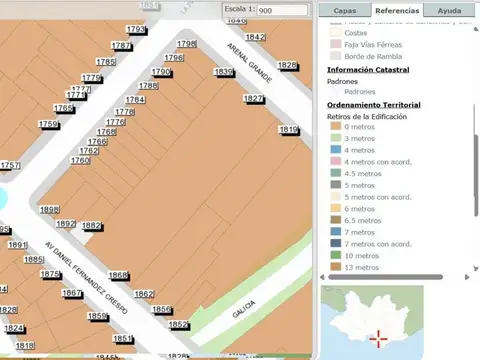This screenshot has height=360, width=480.
Task: Click door number 1827 on map
Action: point(254,99)
